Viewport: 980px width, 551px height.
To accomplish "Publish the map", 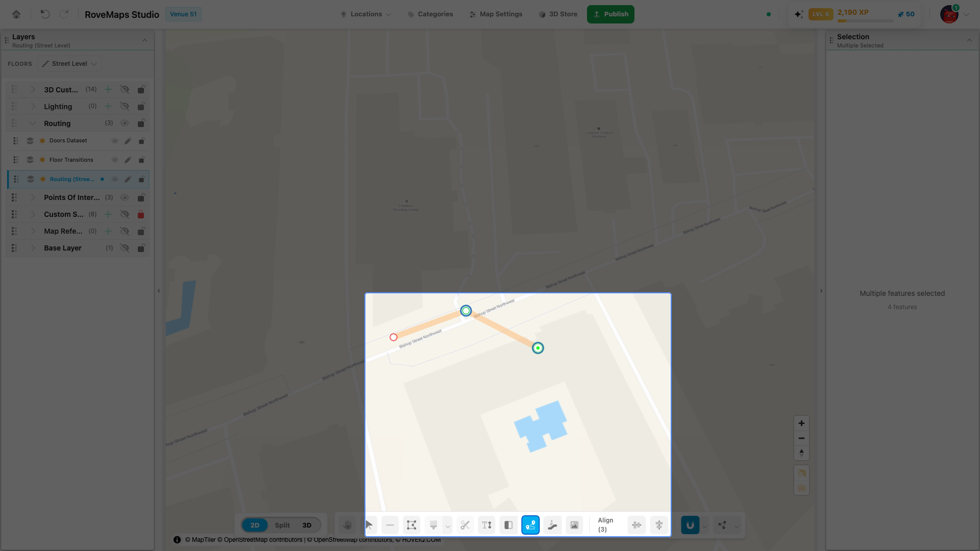I will (610, 14).
